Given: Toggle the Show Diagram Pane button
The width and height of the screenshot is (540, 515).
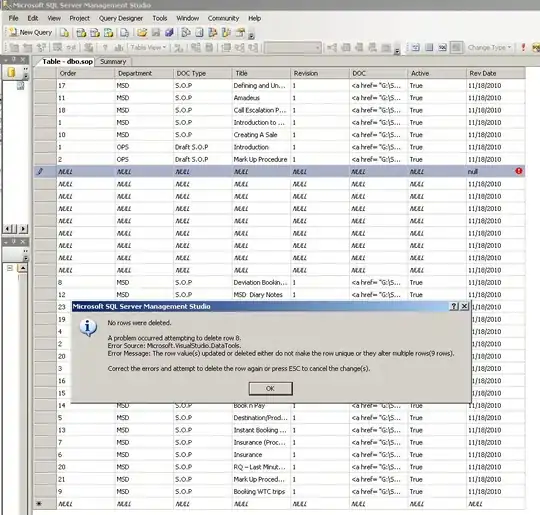Looking at the screenshot, I should coord(416,47).
